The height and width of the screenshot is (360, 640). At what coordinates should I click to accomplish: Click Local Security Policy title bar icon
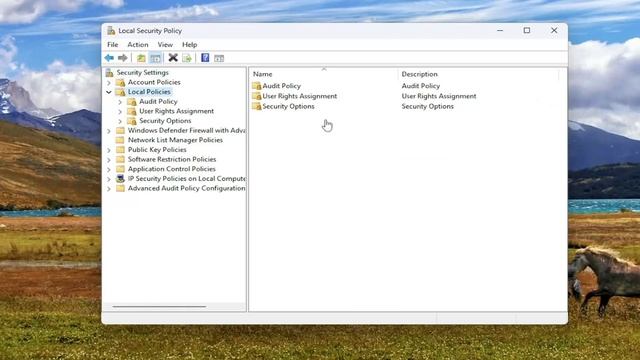tap(111, 31)
